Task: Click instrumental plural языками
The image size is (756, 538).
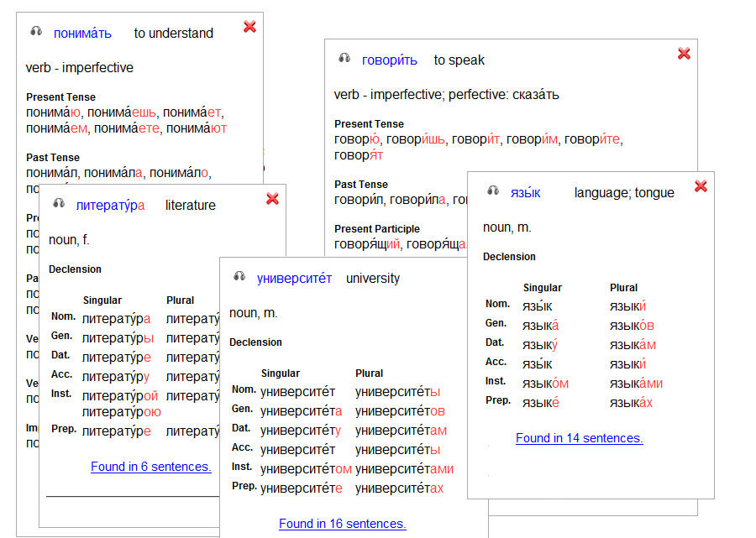Action: [637, 384]
